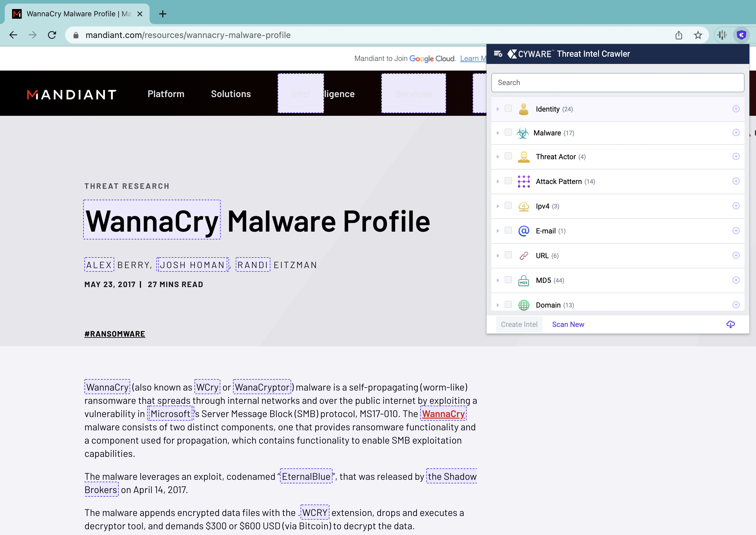Click the share page icon
Image resolution: width=756 pixels, height=535 pixels.
679,35
